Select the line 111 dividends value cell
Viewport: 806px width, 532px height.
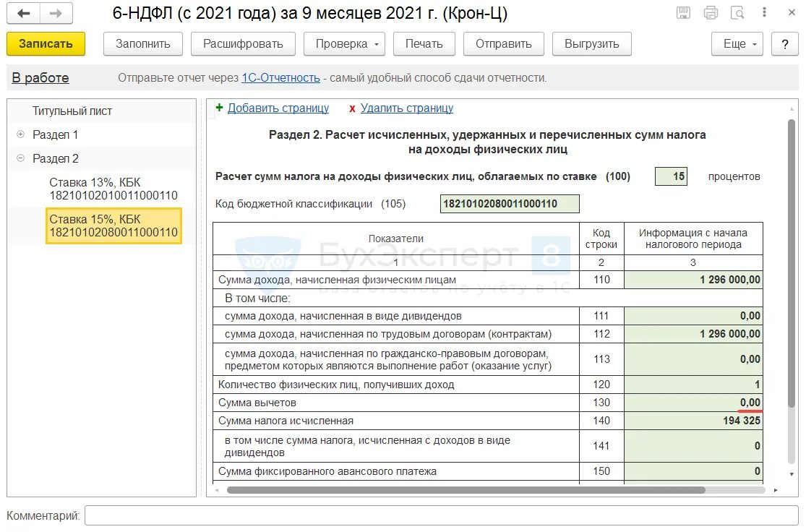coord(693,316)
